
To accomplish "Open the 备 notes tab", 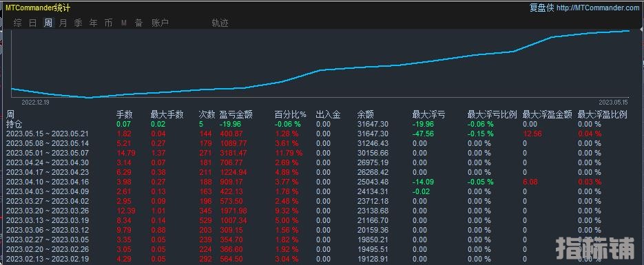I will tap(139, 23).
